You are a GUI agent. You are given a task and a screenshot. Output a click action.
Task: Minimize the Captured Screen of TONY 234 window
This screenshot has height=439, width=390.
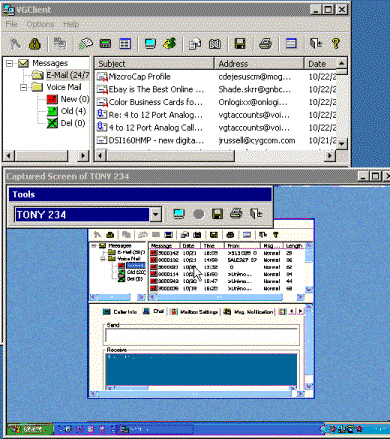tap(364, 176)
